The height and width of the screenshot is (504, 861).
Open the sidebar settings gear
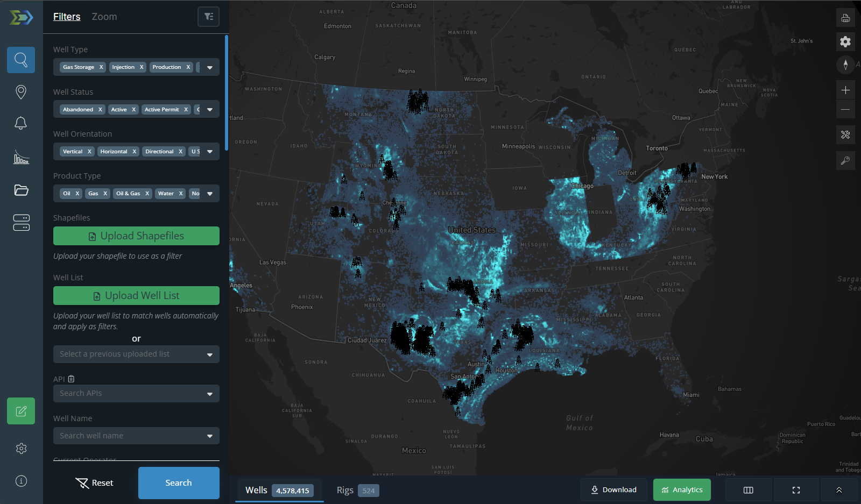click(21, 449)
